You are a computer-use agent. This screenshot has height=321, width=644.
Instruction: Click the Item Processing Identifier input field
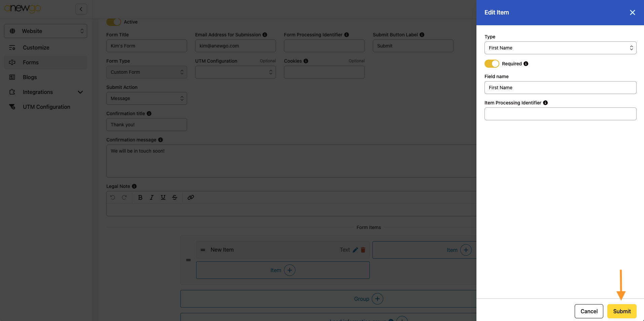(560, 114)
